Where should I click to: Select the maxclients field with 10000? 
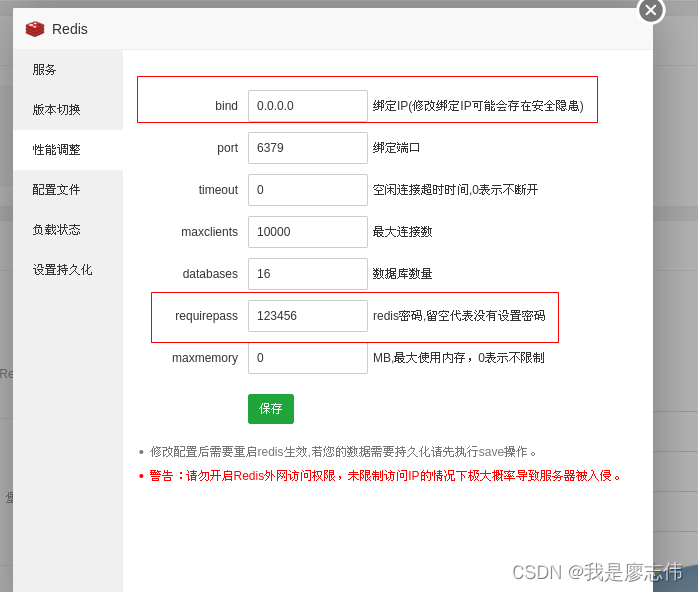[x=308, y=232]
